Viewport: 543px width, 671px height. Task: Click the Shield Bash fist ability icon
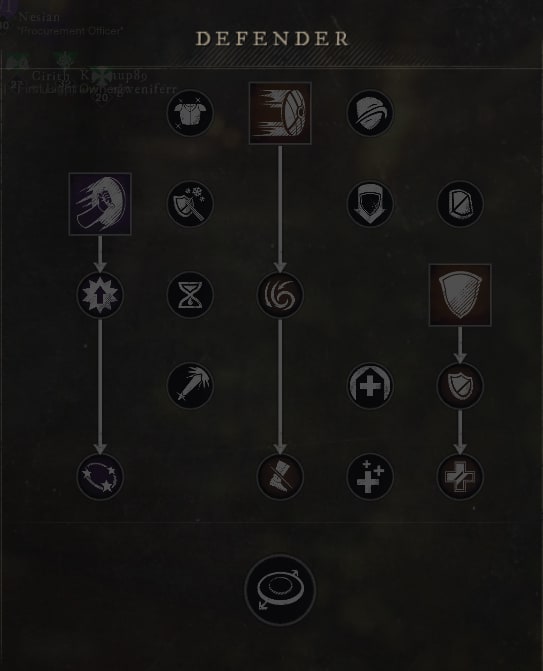(100, 204)
